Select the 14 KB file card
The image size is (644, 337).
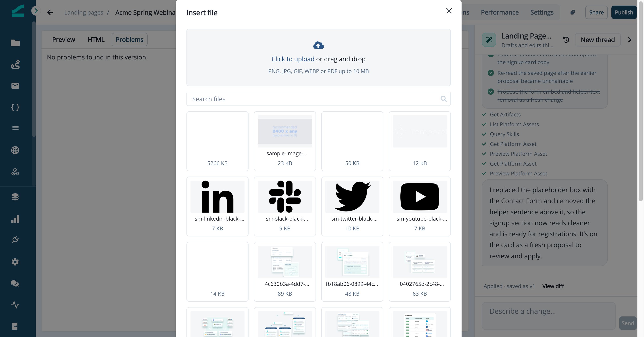coord(217,272)
